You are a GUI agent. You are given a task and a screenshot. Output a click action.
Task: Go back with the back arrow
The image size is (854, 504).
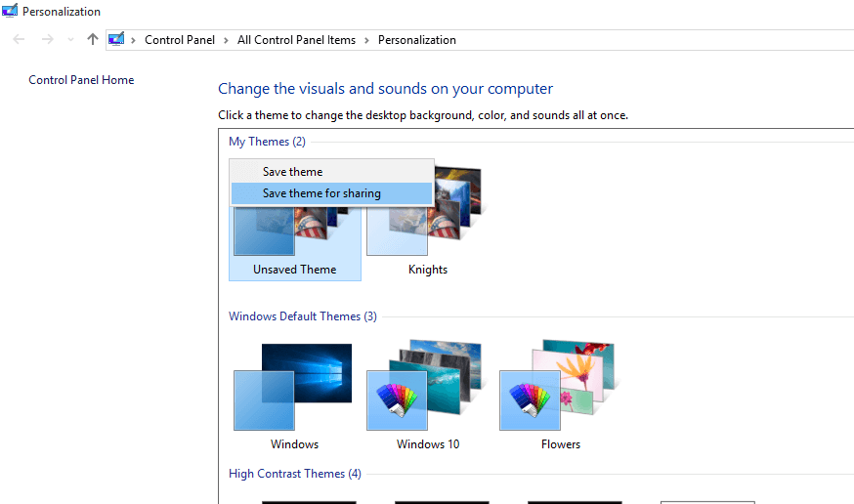[19, 40]
